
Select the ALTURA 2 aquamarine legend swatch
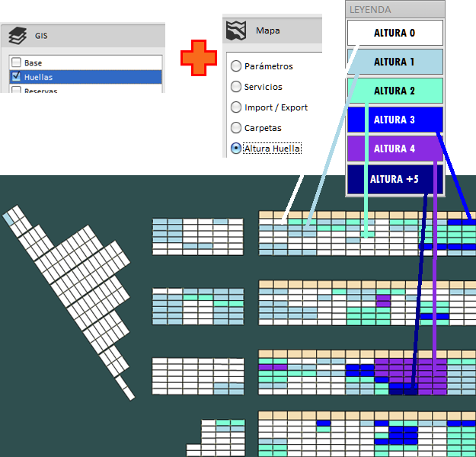click(395, 91)
